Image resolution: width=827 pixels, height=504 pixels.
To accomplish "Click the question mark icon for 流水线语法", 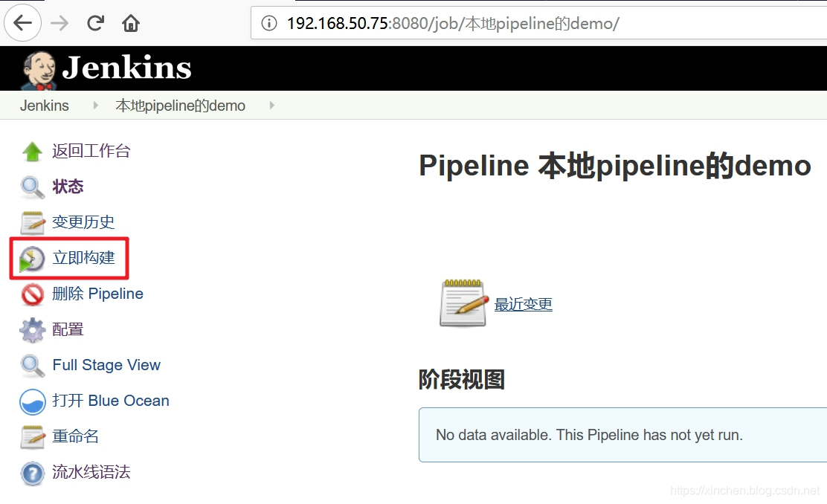I will tap(32, 473).
